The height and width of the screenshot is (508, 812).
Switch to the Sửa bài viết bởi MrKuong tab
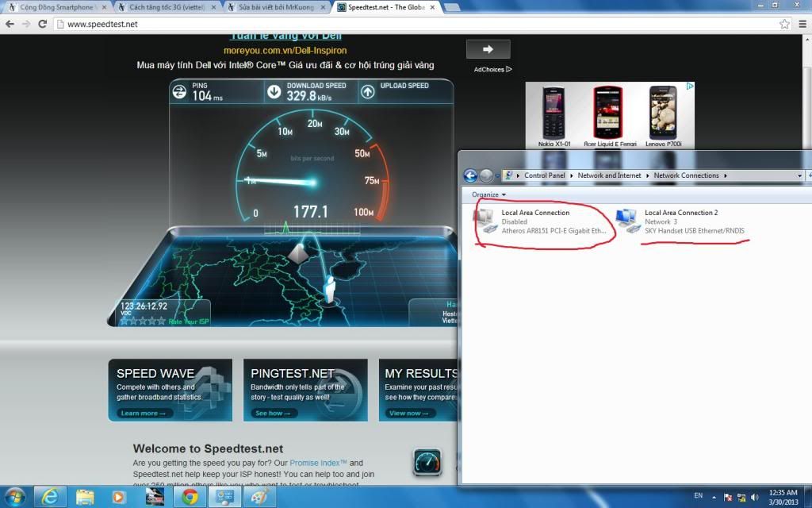[275, 7]
